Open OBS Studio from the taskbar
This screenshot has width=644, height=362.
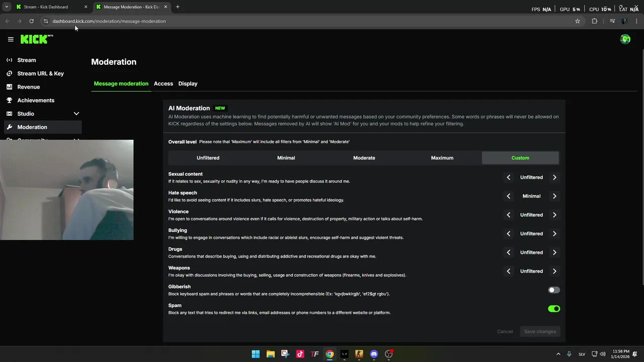pos(388,354)
